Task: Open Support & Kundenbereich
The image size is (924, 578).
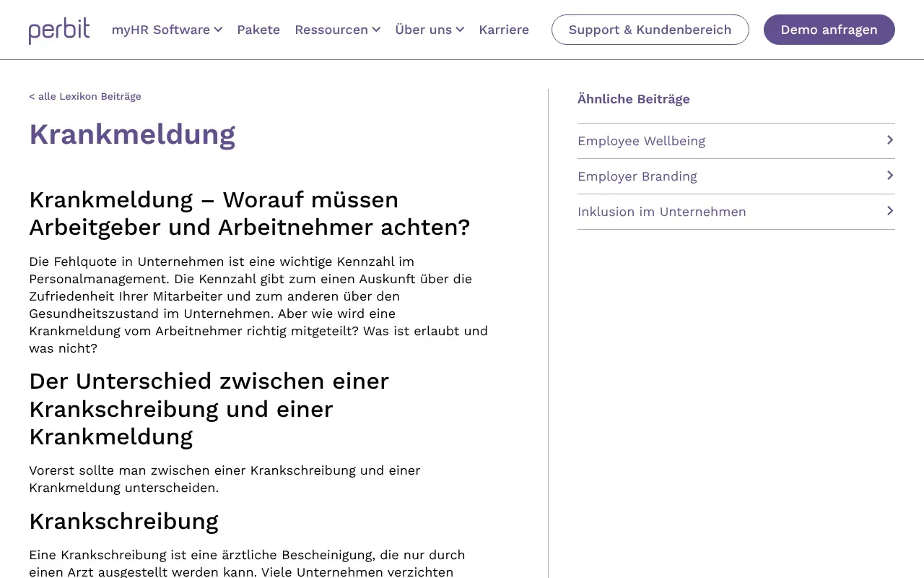Action: point(650,30)
